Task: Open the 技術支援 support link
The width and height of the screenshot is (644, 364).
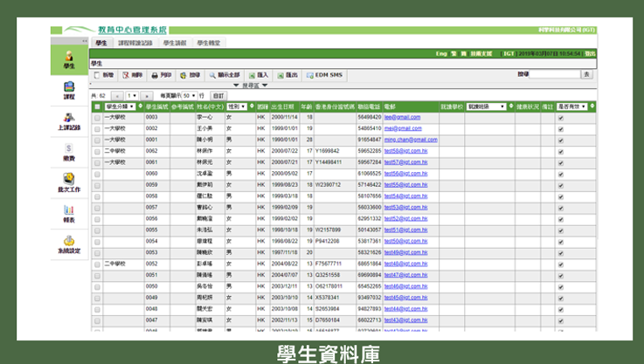Action: pyautogui.click(x=481, y=54)
